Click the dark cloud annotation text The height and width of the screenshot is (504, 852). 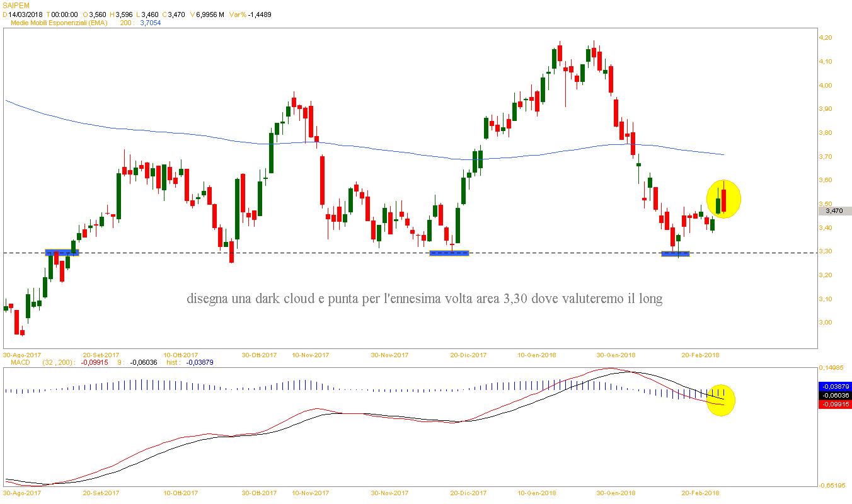click(424, 299)
